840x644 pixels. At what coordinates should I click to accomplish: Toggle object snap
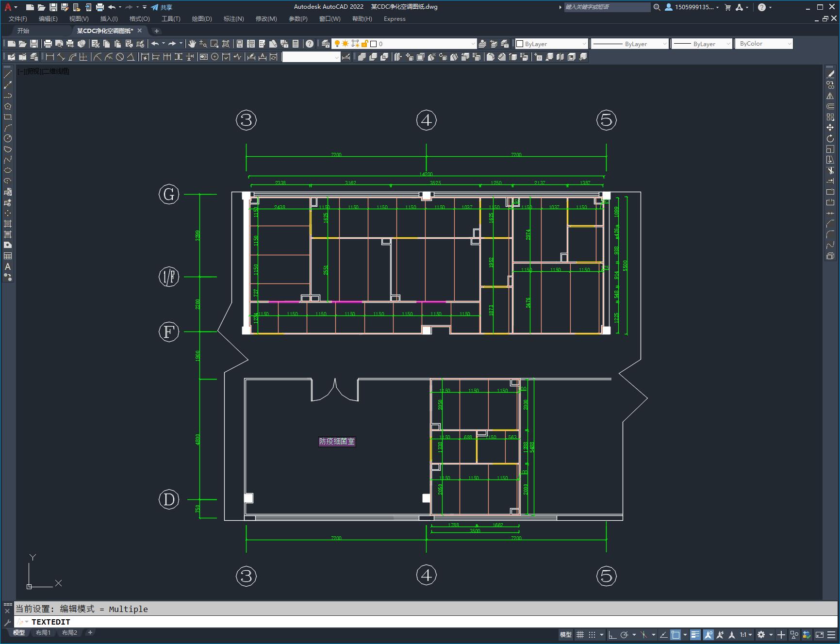675,634
